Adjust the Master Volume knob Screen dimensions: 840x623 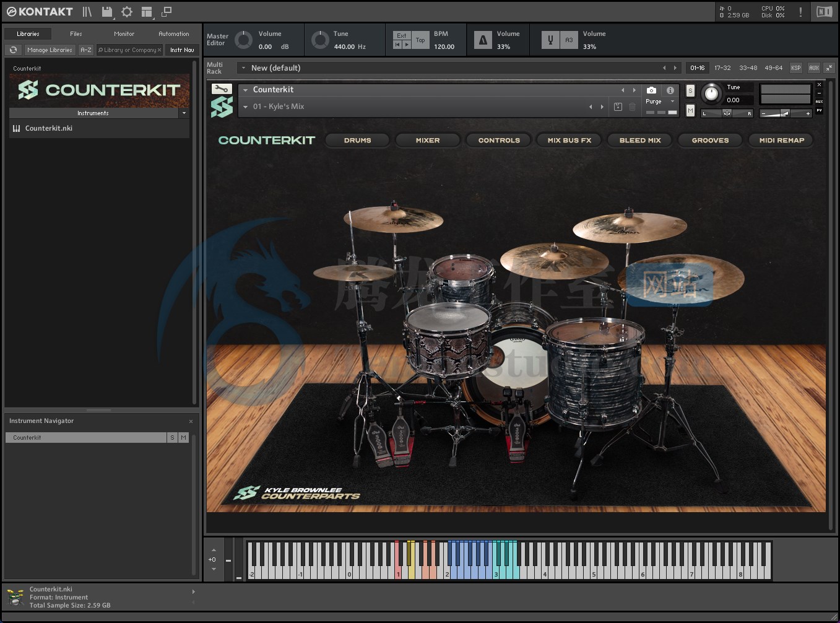pos(244,40)
